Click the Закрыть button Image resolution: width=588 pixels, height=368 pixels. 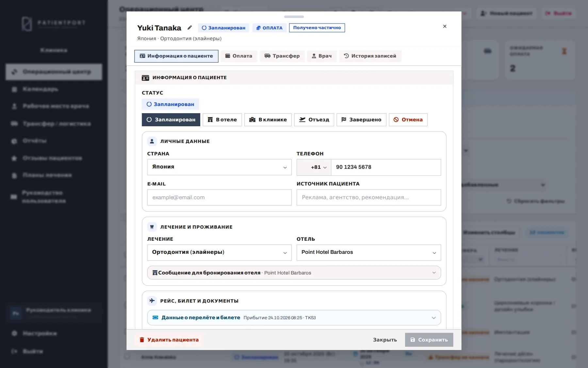(385, 340)
